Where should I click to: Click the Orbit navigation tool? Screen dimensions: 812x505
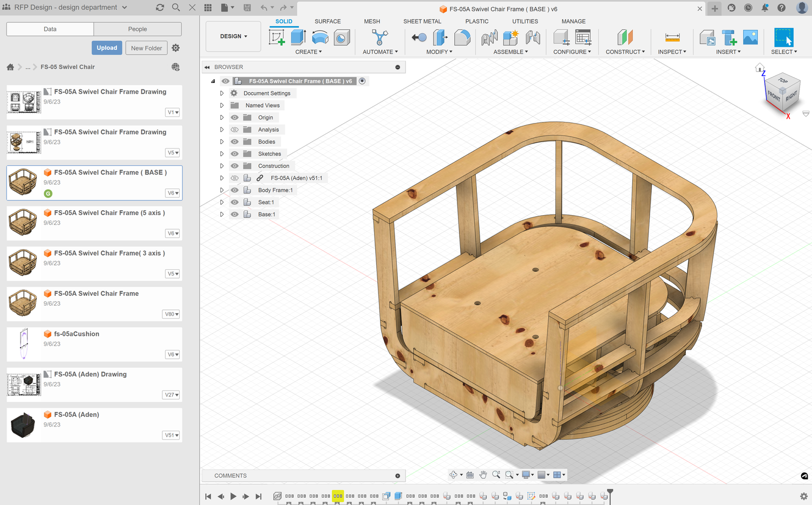(x=454, y=475)
